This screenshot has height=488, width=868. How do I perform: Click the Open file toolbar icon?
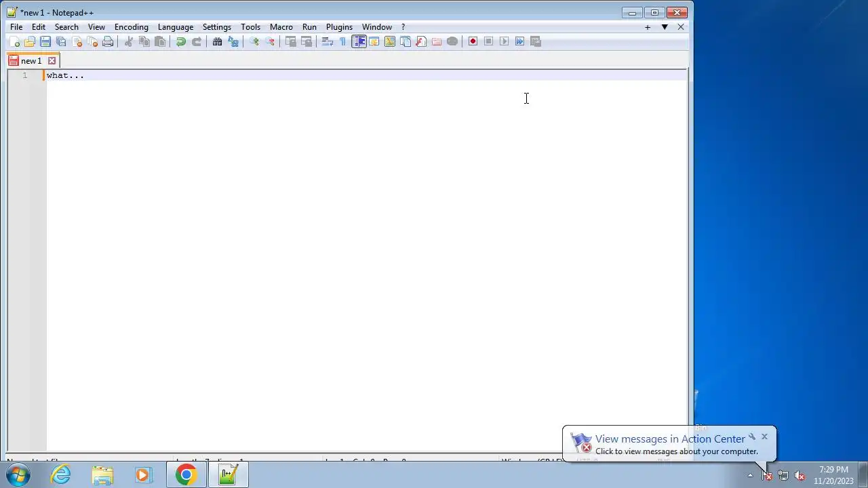(30, 41)
